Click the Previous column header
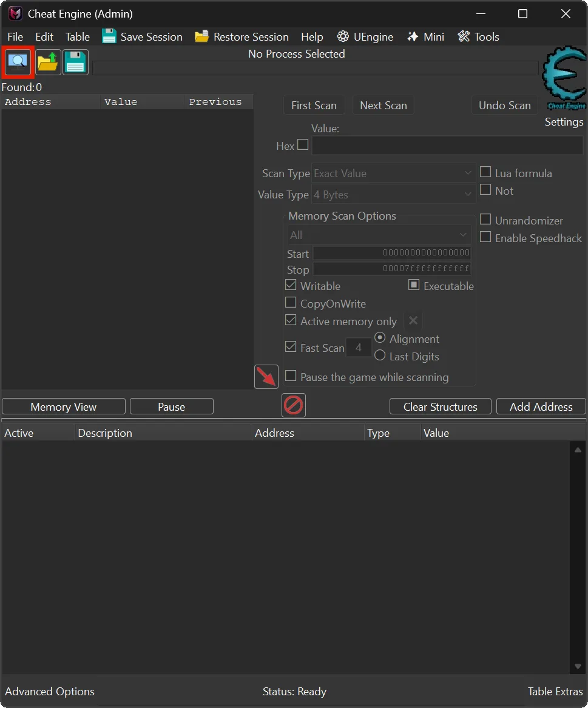 click(x=219, y=102)
